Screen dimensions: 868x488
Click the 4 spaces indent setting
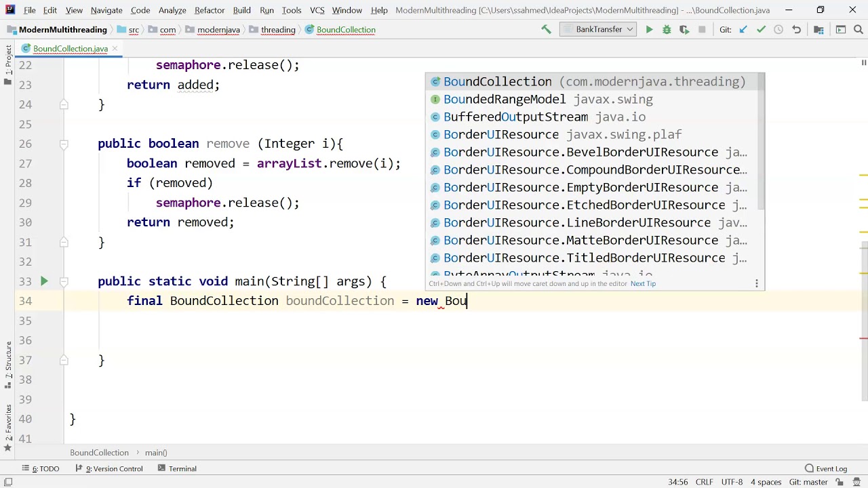[766, 482]
